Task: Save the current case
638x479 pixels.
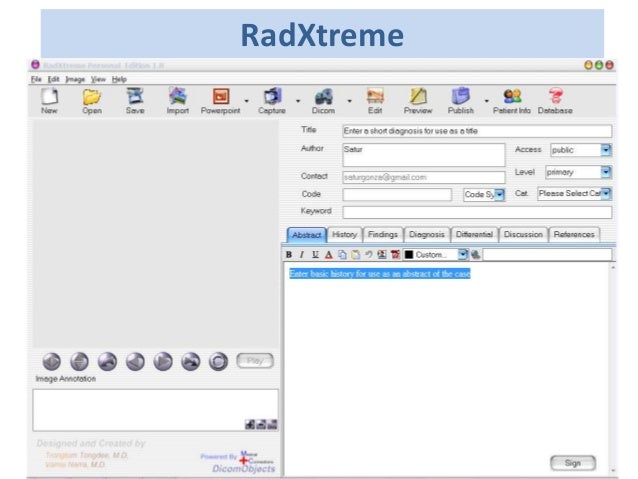Action: pos(135,101)
